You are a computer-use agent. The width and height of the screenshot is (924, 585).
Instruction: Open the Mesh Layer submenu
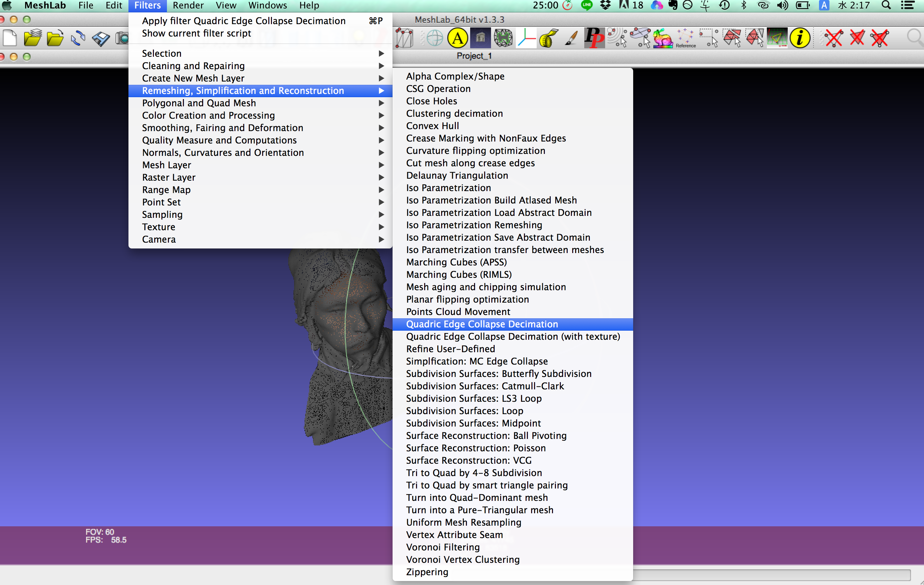pyautogui.click(x=260, y=165)
